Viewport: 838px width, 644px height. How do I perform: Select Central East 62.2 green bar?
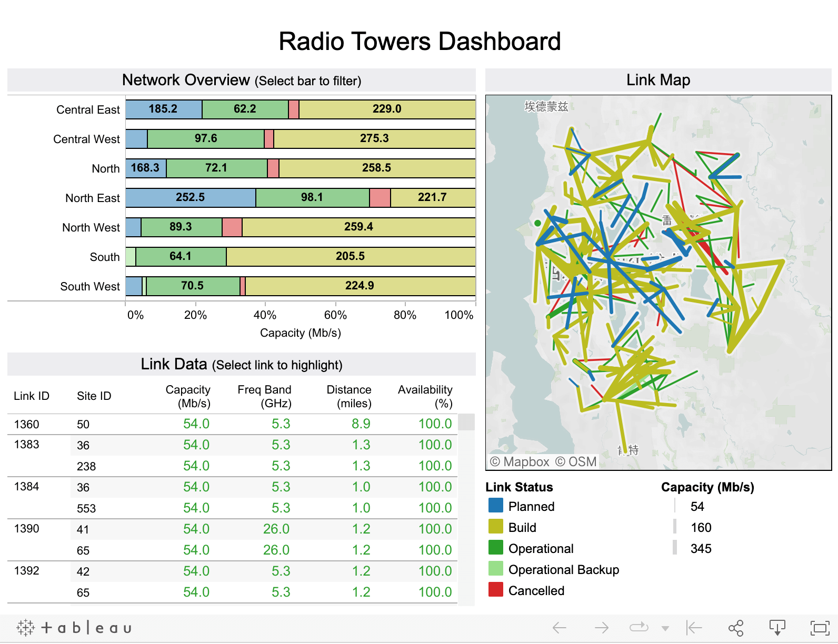click(x=245, y=109)
